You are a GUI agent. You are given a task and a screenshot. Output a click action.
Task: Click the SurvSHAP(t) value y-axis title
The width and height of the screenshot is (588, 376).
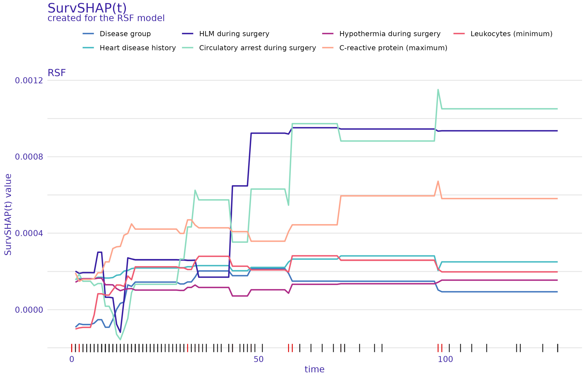coord(8,215)
